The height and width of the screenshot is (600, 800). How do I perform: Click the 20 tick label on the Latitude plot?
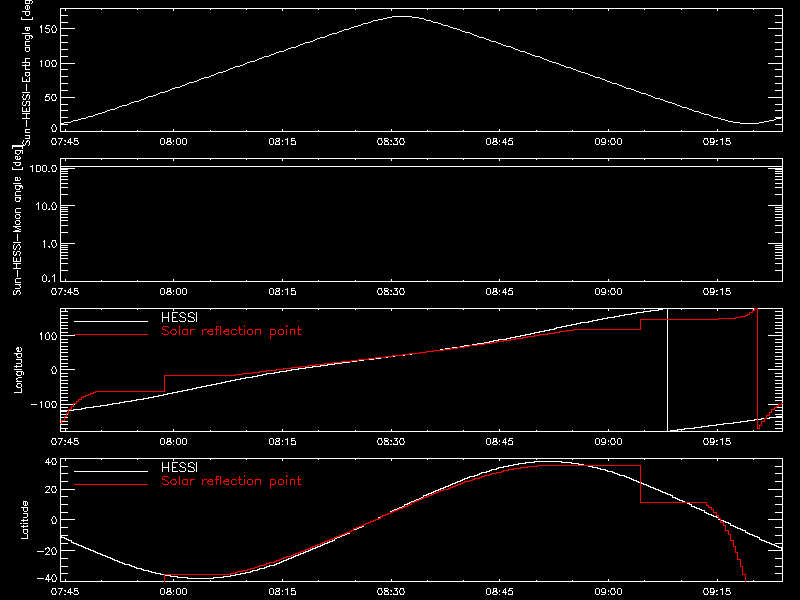tap(51, 489)
